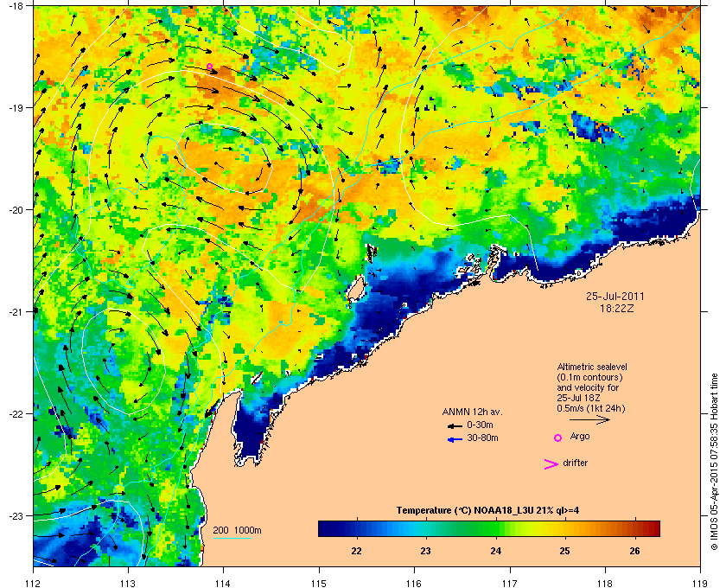
Task: Click the '0-30m' depth label
Action: 481,425
